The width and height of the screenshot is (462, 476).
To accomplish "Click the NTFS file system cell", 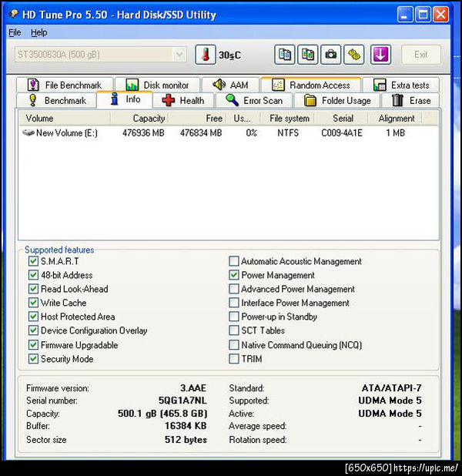I will click(x=288, y=132).
